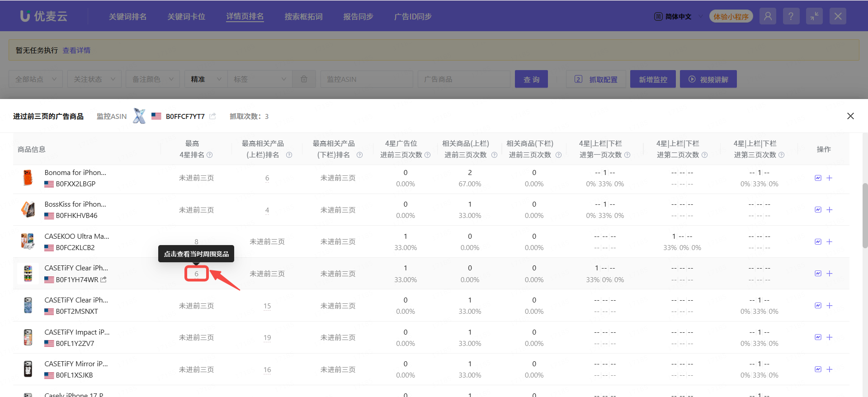
Task: Open the help question mark icon
Action: click(791, 16)
